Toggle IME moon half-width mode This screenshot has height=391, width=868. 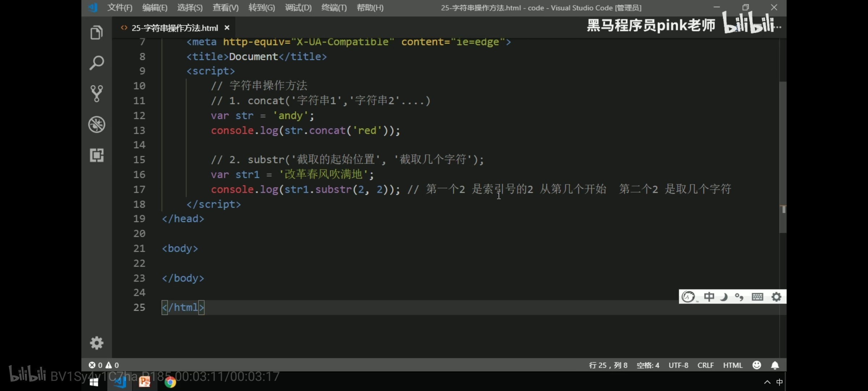click(x=724, y=297)
